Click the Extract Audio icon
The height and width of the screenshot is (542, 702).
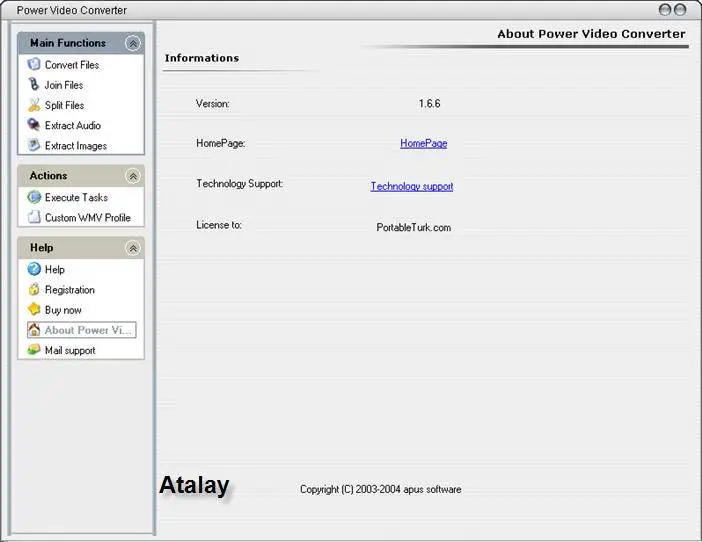point(34,125)
